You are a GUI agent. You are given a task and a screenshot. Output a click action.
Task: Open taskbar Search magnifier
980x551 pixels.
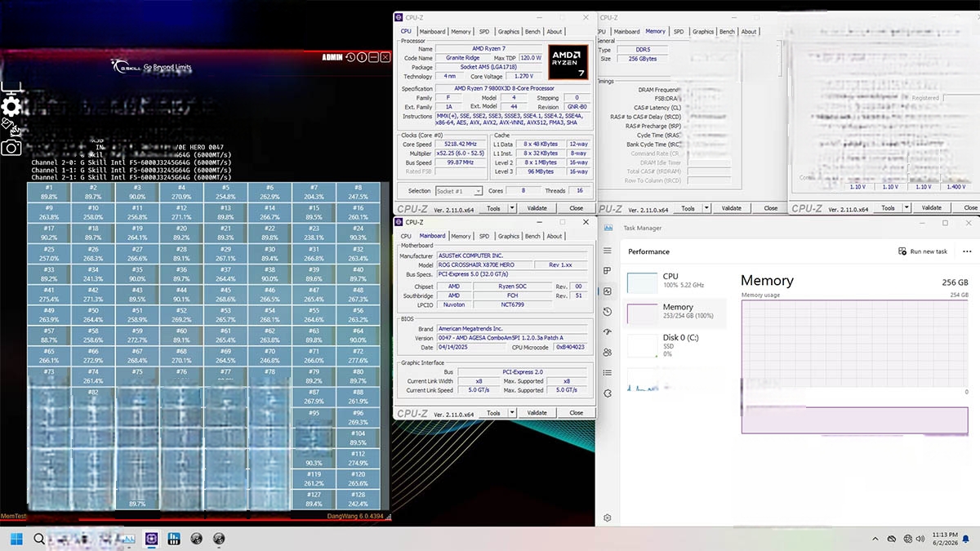(x=38, y=539)
